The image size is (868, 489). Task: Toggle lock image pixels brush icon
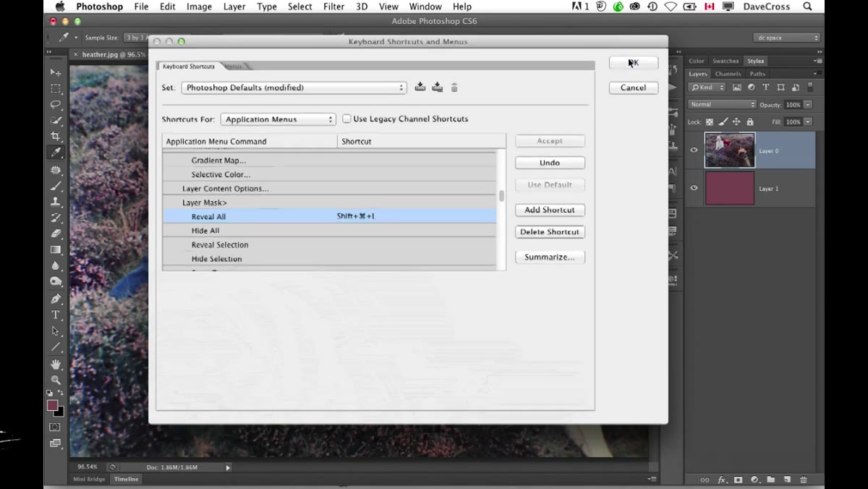click(723, 122)
